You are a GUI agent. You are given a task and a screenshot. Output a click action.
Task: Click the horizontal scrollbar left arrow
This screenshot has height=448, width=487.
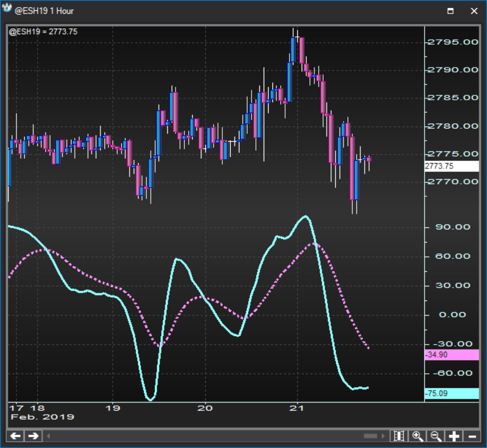point(48,436)
